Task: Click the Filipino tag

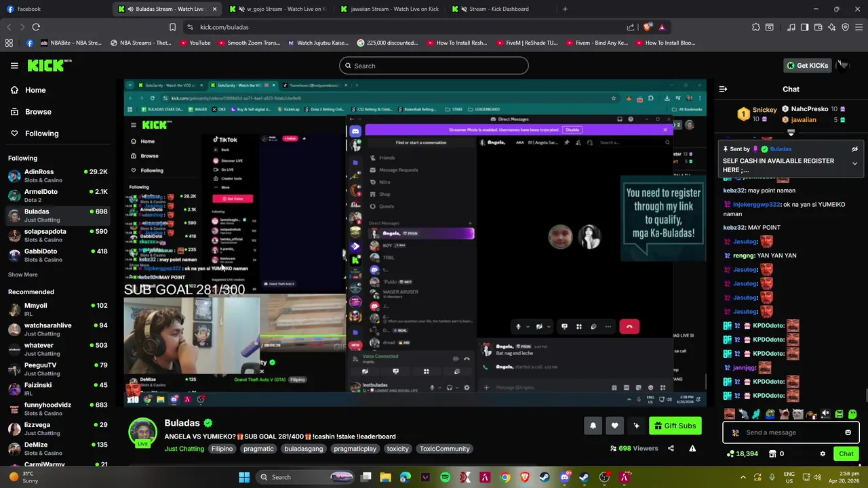Action: coord(222,449)
